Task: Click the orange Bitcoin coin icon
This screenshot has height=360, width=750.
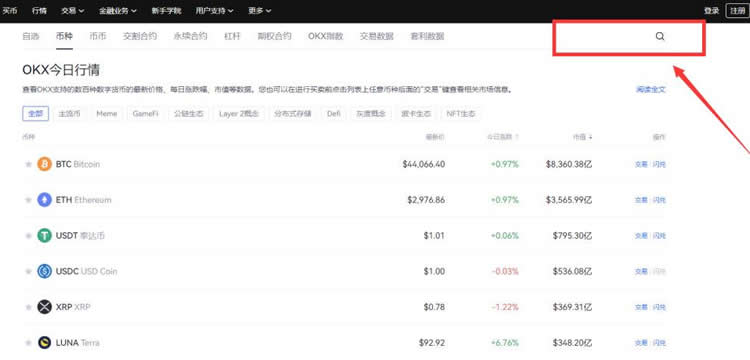Action: (x=44, y=164)
